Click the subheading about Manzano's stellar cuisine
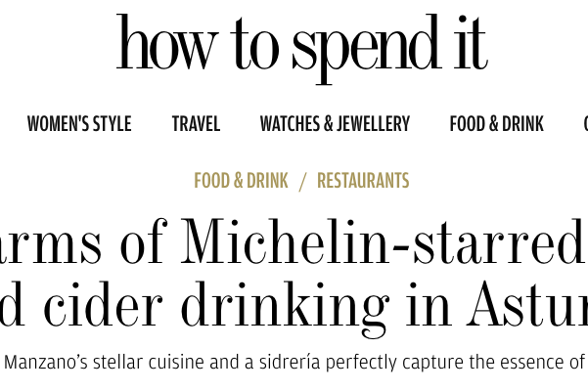 tap(294, 363)
